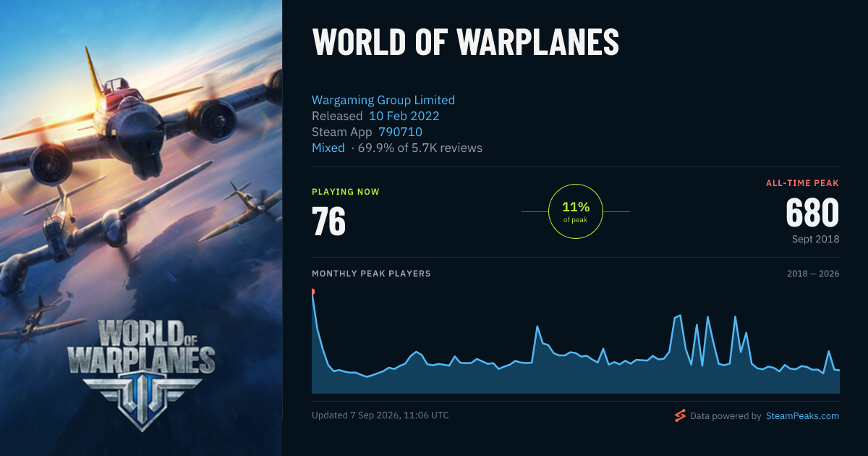
Task: Click the Data powered by text
Action: [x=726, y=415]
